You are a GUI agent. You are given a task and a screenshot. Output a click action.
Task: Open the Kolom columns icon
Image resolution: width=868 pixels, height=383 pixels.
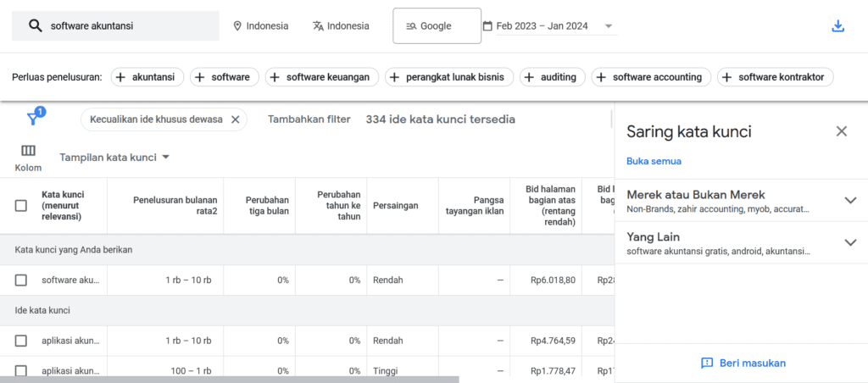click(x=28, y=151)
